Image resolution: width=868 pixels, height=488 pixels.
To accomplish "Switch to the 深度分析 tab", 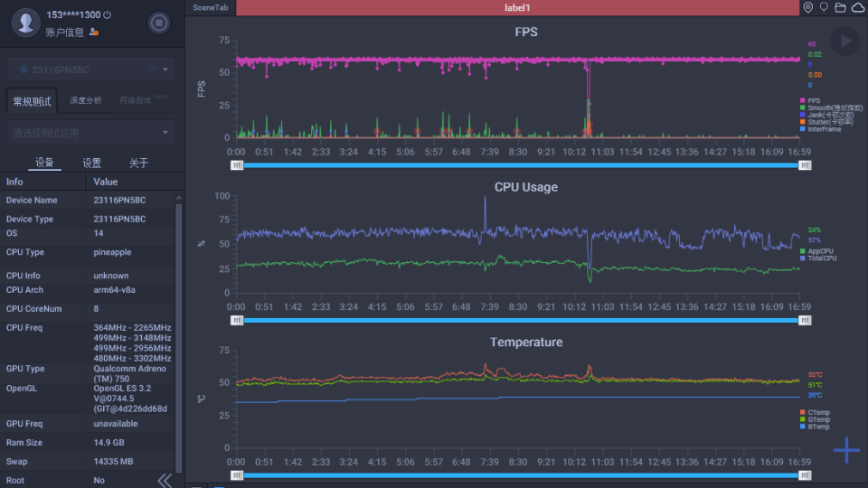I will [x=85, y=100].
